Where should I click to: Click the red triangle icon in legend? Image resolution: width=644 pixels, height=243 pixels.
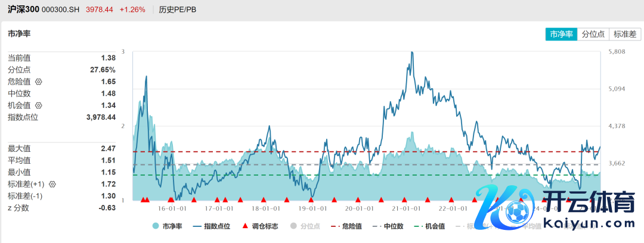tap(245, 226)
